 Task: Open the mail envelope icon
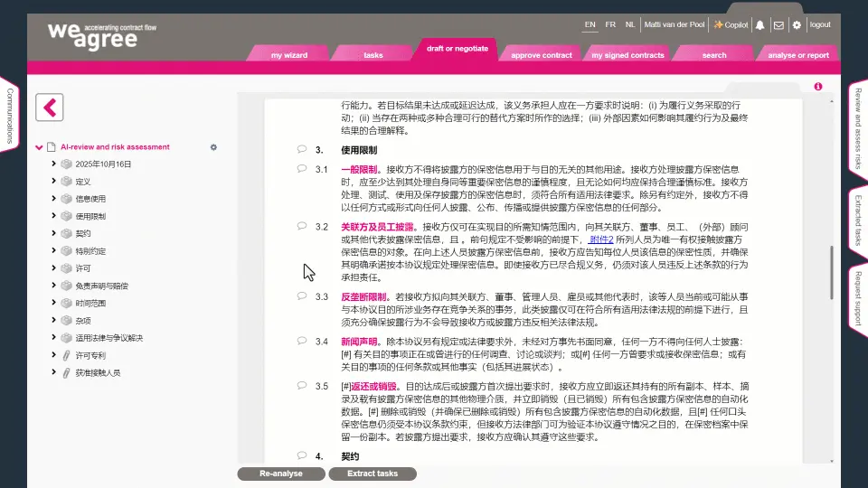coord(778,25)
